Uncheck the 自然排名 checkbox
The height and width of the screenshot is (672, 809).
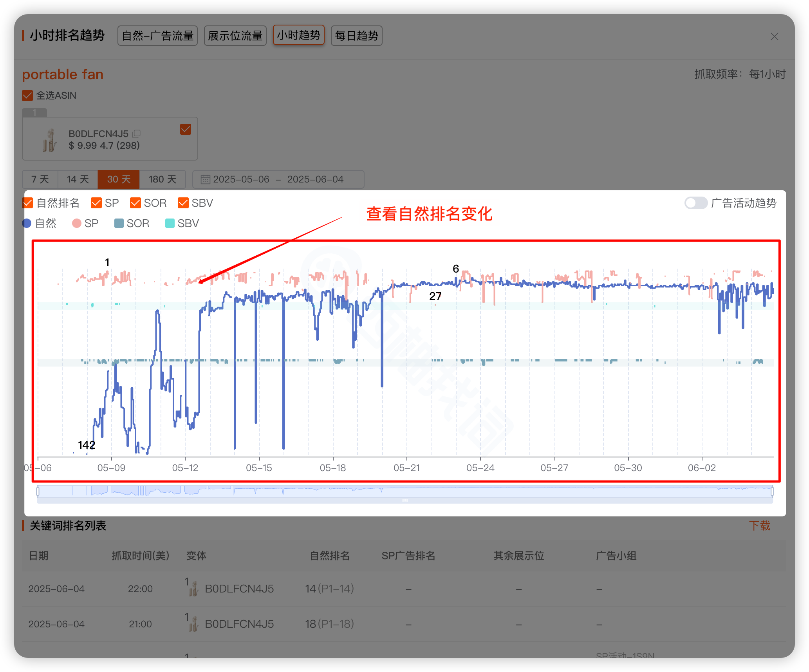pyautogui.click(x=28, y=203)
